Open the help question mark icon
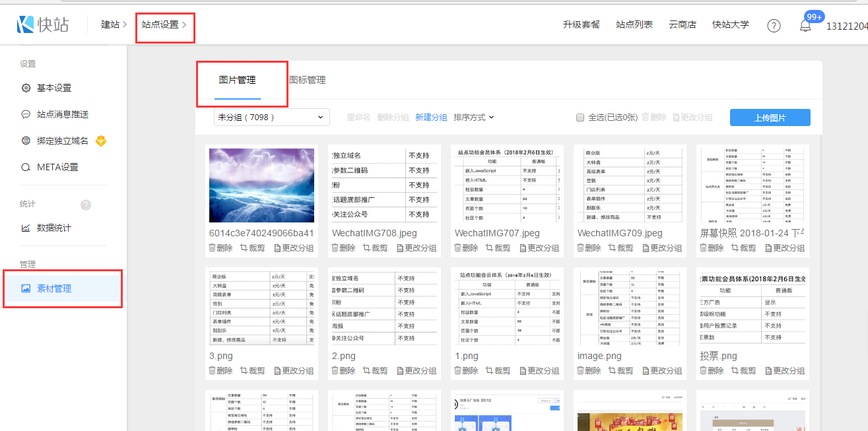The height and width of the screenshot is (431, 868). [x=774, y=26]
